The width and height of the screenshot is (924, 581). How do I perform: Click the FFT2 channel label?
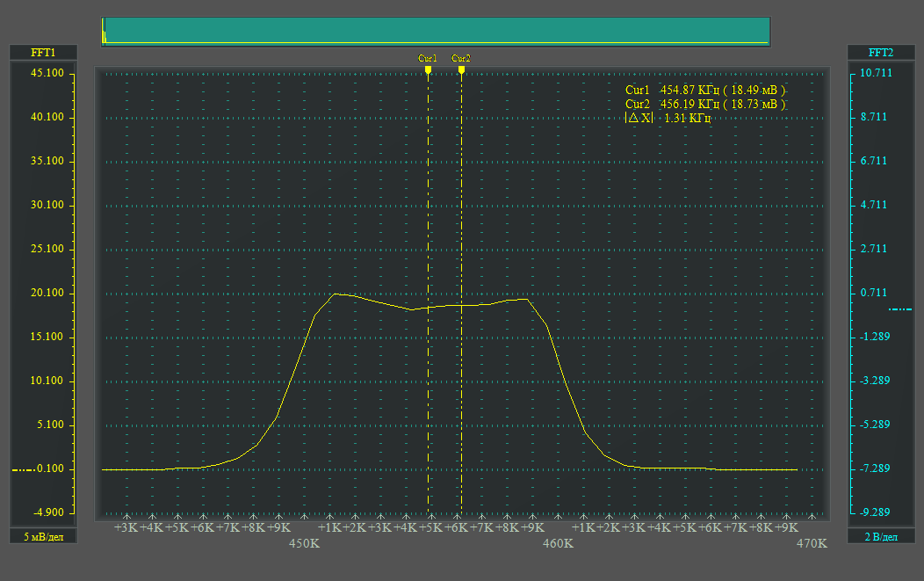[880, 53]
